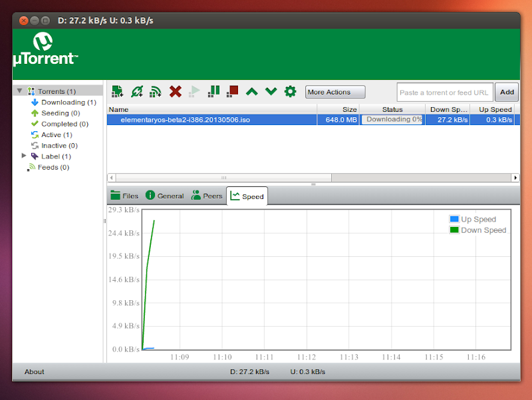Click the About link in status bar
532x400 pixels.
point(35,372)
